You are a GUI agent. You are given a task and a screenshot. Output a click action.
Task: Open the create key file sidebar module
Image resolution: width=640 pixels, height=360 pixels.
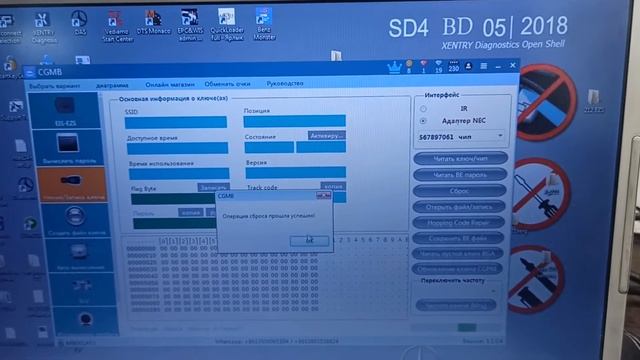pos(76,221)
